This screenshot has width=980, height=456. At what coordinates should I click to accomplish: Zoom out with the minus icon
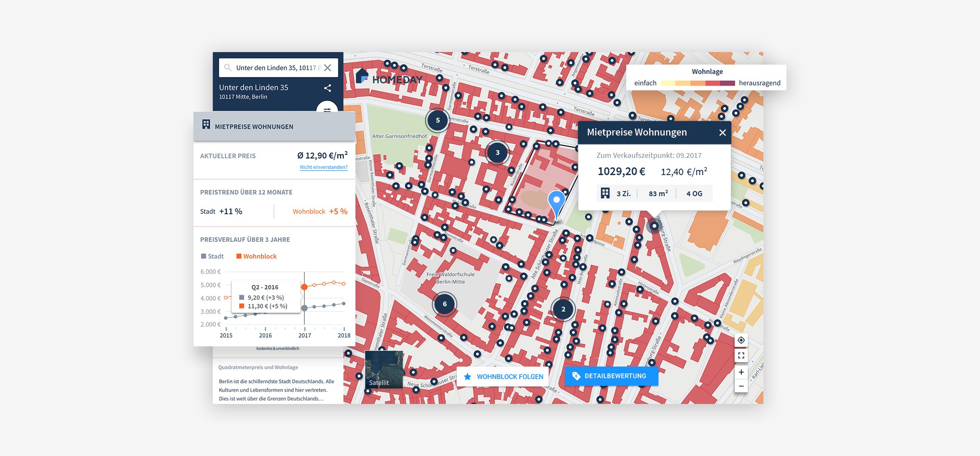click(741, 386)
